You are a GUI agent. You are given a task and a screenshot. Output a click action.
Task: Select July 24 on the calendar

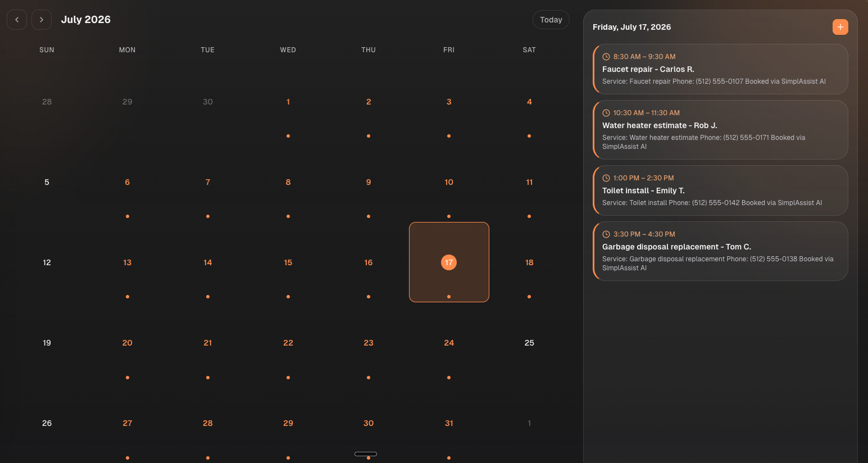pos(449,343)
